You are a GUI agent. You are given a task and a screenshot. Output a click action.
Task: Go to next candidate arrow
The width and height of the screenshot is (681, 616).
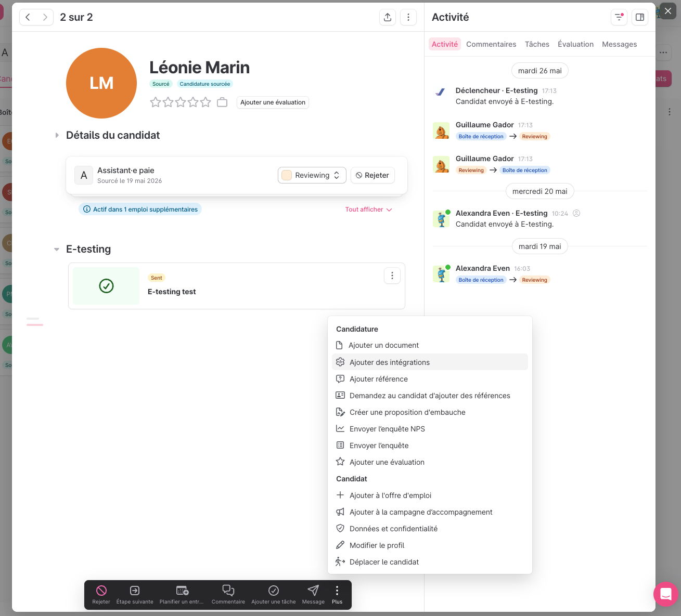coord(45,17)
